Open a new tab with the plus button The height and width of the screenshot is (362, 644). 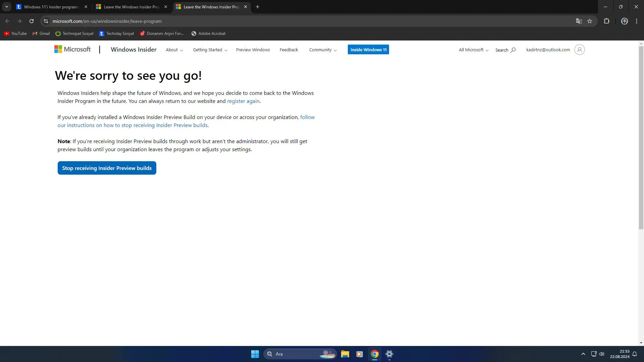click(258, 7)
